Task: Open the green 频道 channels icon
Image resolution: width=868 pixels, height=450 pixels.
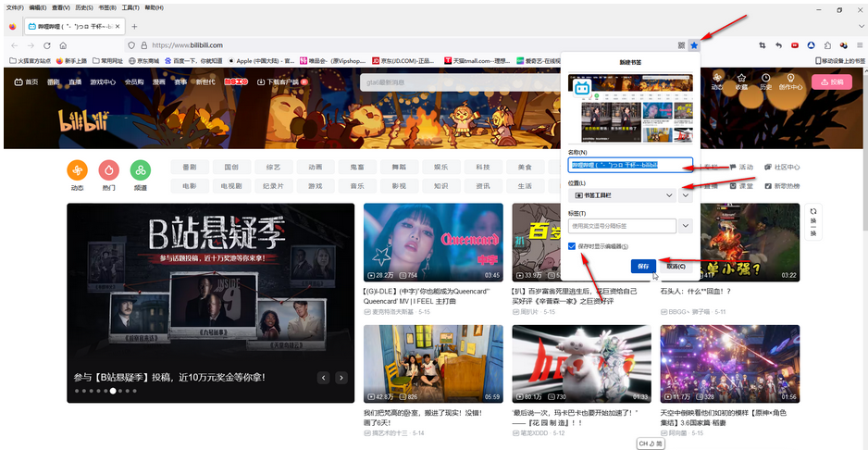Action: tap(140, 170)
